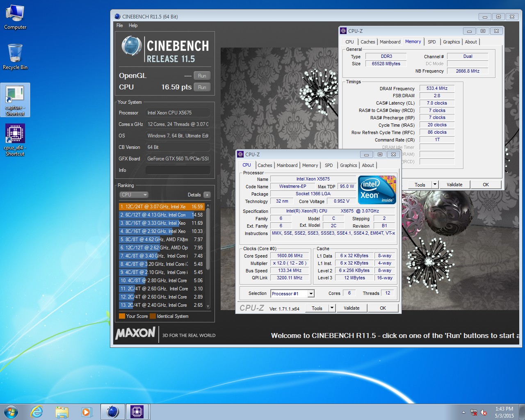Screen dimensions: 525x420
Task: Select About tab in back CPU-Z window
Action: pos(471,42)
